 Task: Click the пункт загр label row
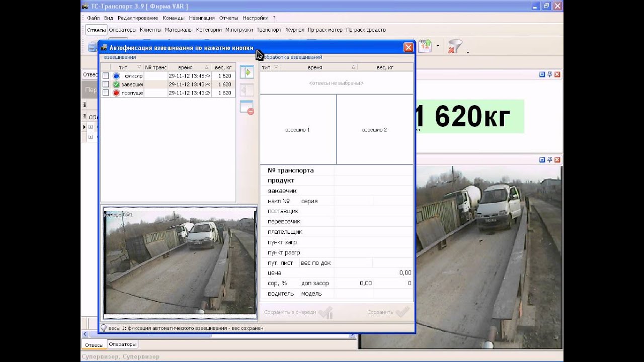(x=282, y=242)
